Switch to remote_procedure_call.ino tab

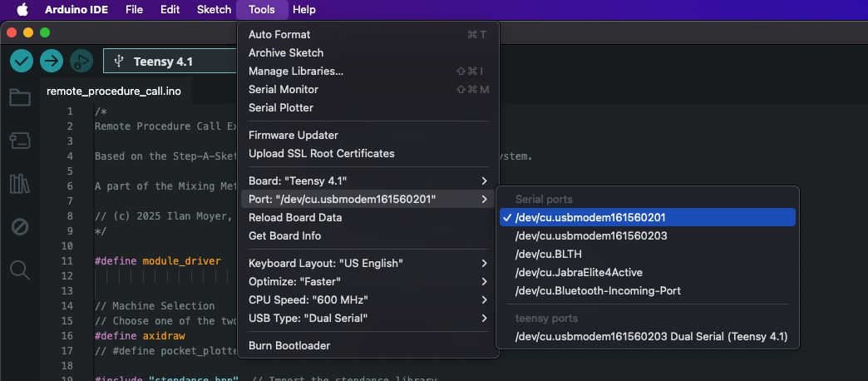point(114,91)
